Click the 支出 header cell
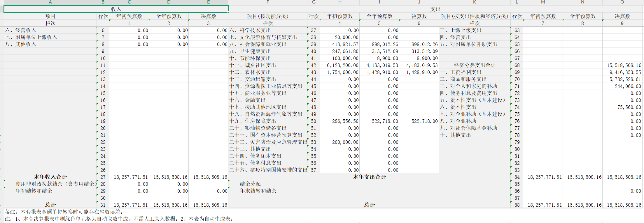The height and width of the screenshot is (223, 644). (x=435, y=9)
